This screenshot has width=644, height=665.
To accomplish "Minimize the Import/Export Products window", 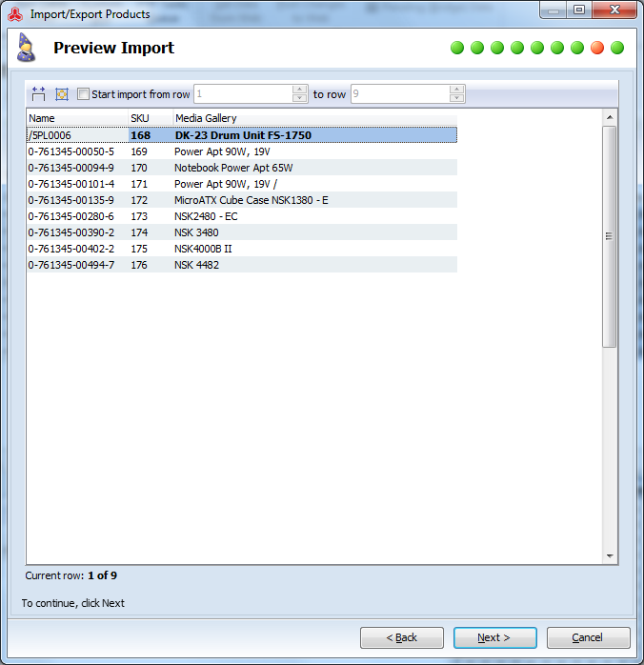I will (553, 10).
